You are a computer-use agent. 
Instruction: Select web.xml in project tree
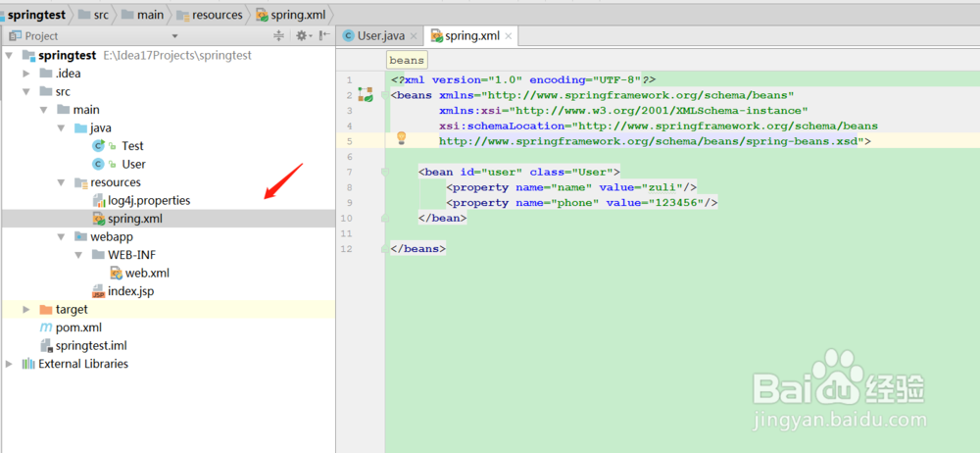(148, 273)
